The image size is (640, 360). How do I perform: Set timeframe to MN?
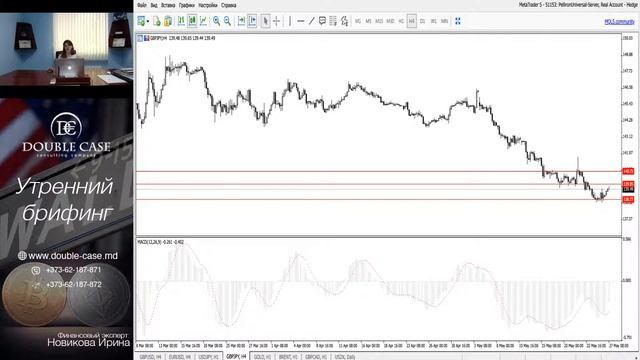click(x=444, y=21)
